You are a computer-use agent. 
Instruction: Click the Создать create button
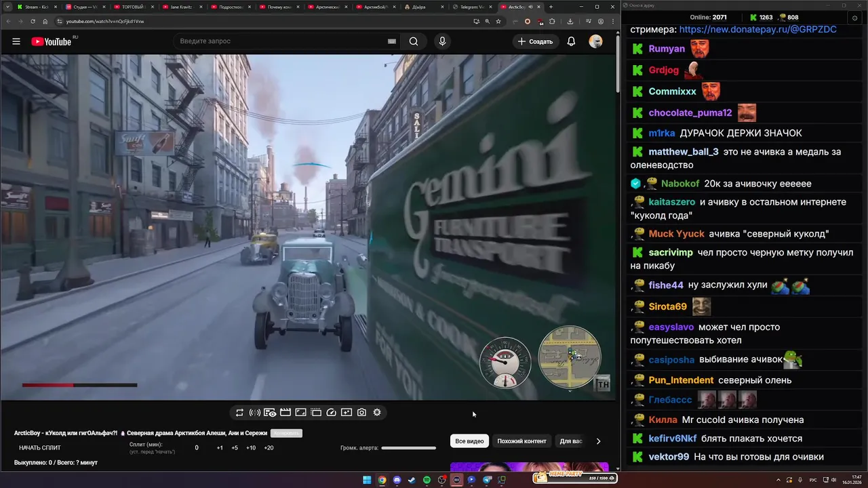[536, 41]
